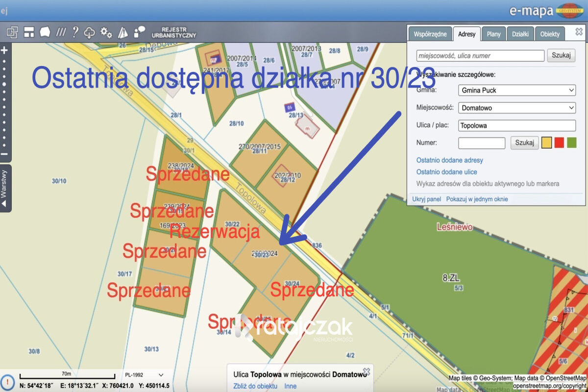Click the 8.ZL forest zone label
This screenshot has width=588, height=392.
click(452, 278)
